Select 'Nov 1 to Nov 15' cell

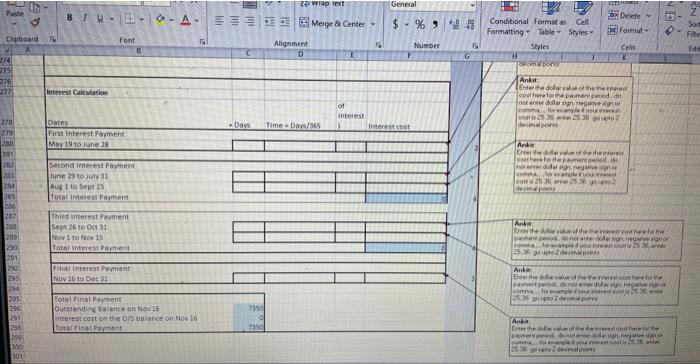click(142, 238)
